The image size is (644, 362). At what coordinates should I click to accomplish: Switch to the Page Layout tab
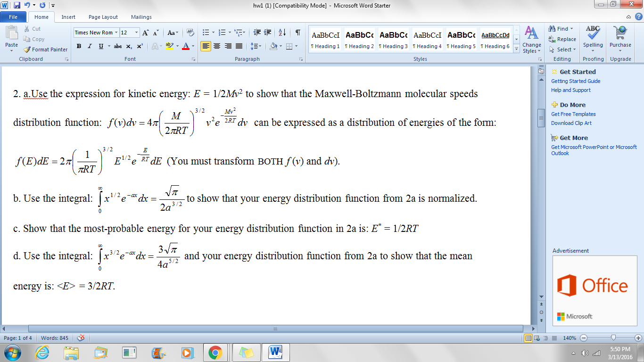(x=103, y=17)
